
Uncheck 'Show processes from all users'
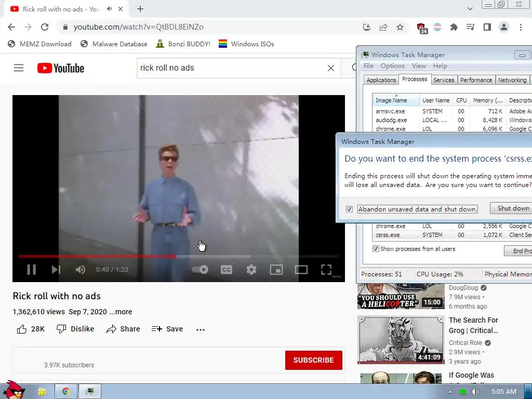click(x=376, y=249)
